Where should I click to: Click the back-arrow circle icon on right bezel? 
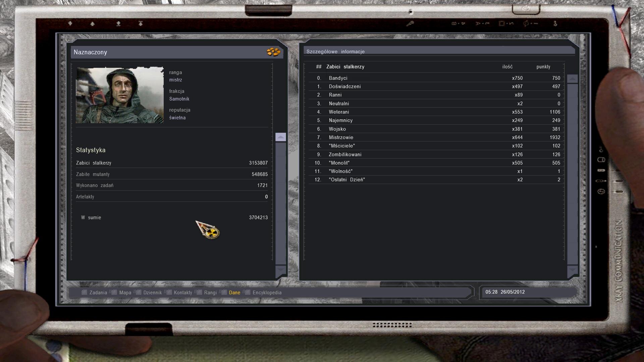601,191
